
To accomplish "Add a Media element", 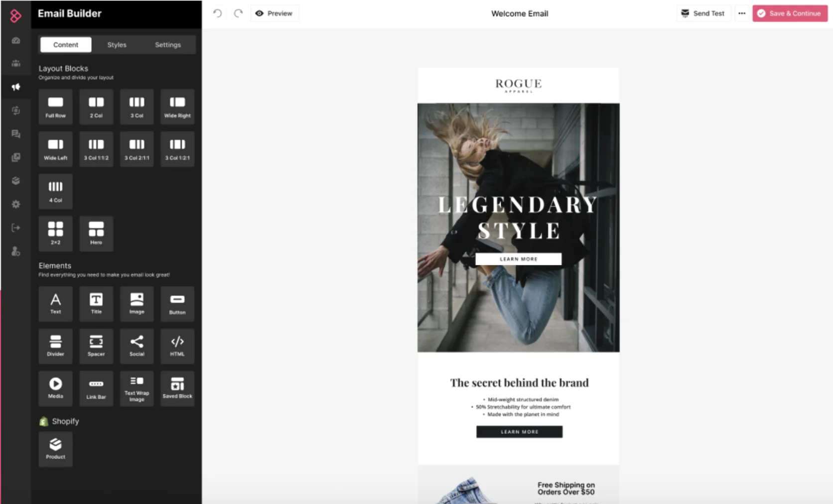I will point(55,388).
